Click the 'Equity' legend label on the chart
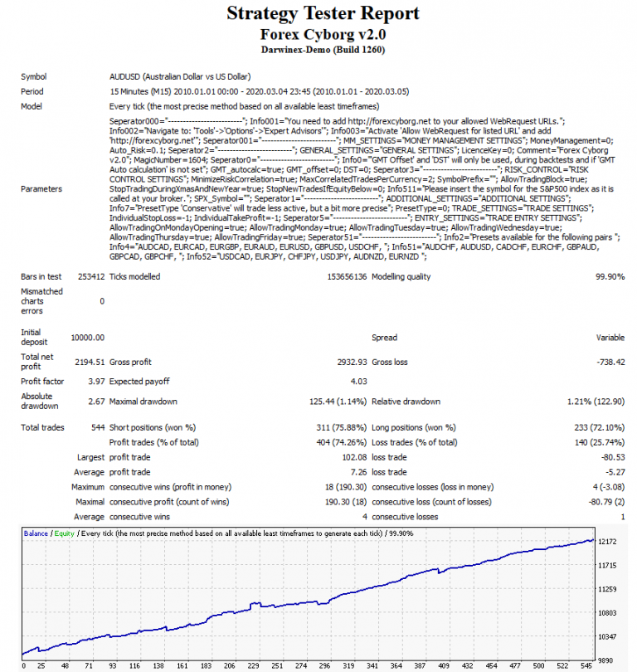This screenshot has width=637, height=672. tap(64, 533)
